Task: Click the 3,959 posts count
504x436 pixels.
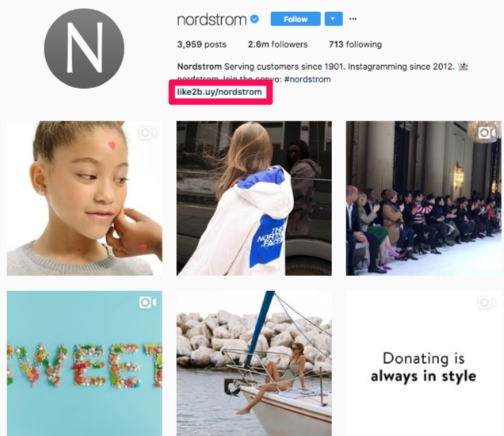Action: 201,44
